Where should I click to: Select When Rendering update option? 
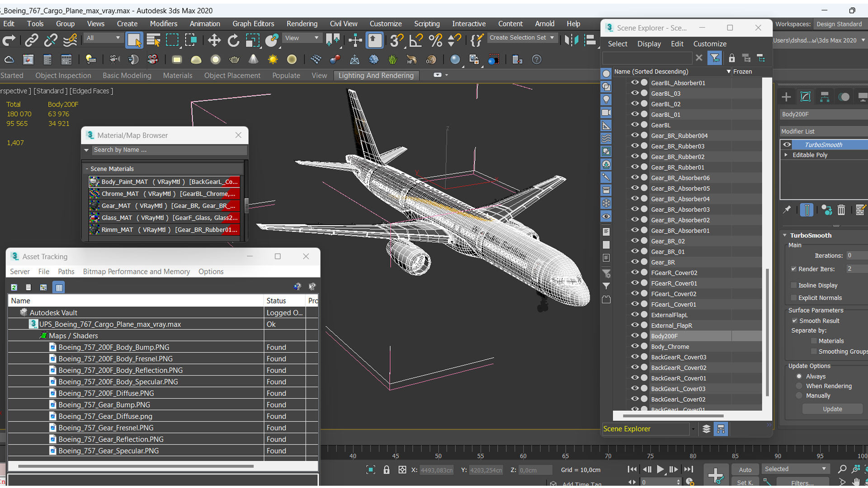tap(799, 386)
